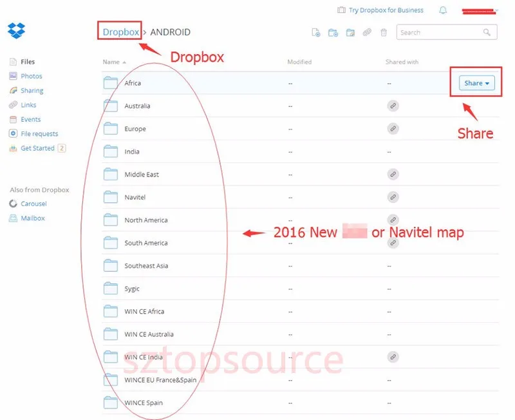Click the shared link icon for North America

(x=393, y=220)
